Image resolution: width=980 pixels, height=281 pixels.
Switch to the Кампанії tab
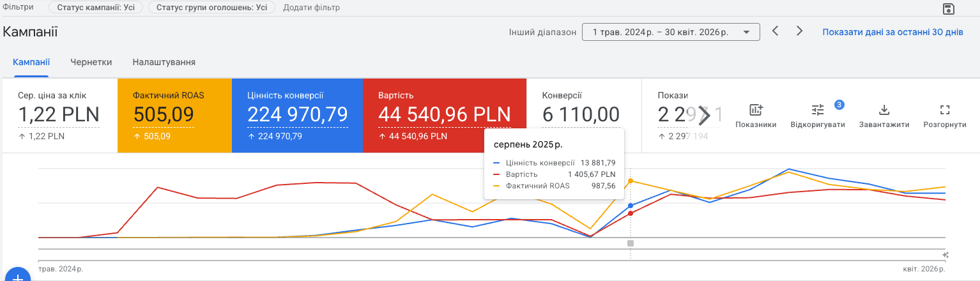click(x=31, y=62)
